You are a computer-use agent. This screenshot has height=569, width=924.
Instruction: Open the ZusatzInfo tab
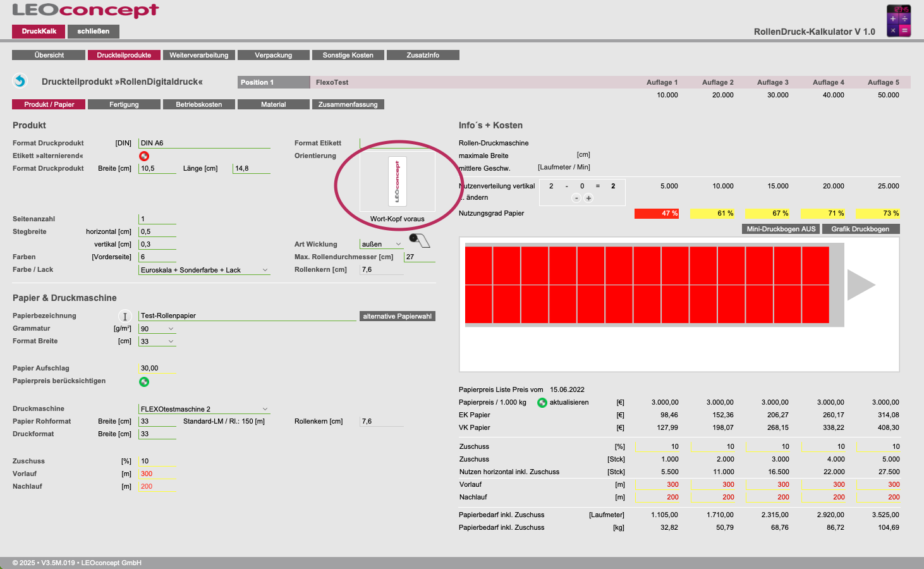point(423,55)
